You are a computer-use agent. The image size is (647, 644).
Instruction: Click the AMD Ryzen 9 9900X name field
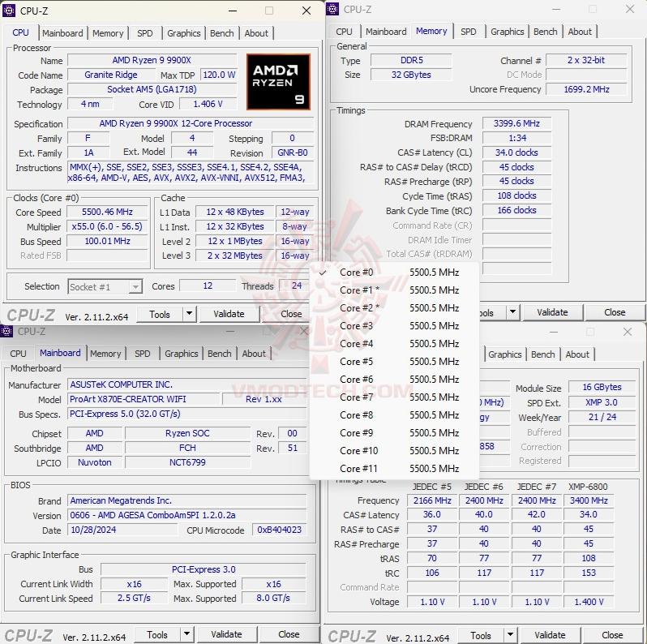(x=152, y=60)
